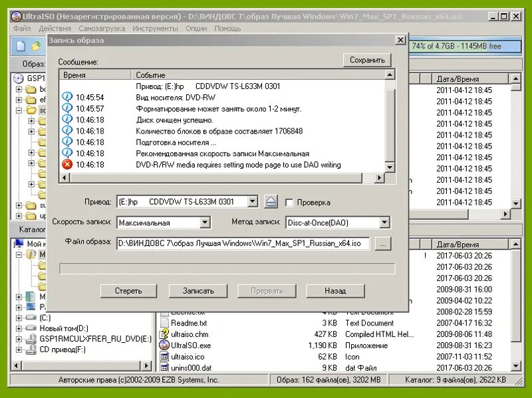
Task: Click the Время column header
Action: click(95, 75)
